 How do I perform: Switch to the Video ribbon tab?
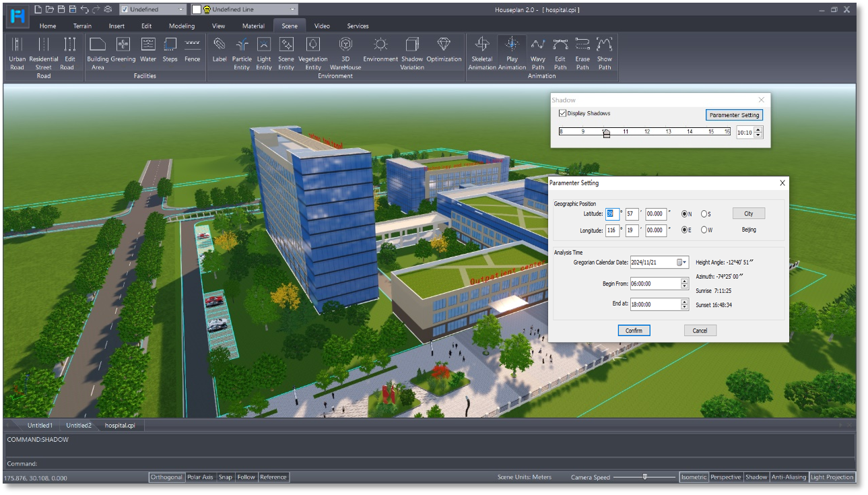point(321,26)
